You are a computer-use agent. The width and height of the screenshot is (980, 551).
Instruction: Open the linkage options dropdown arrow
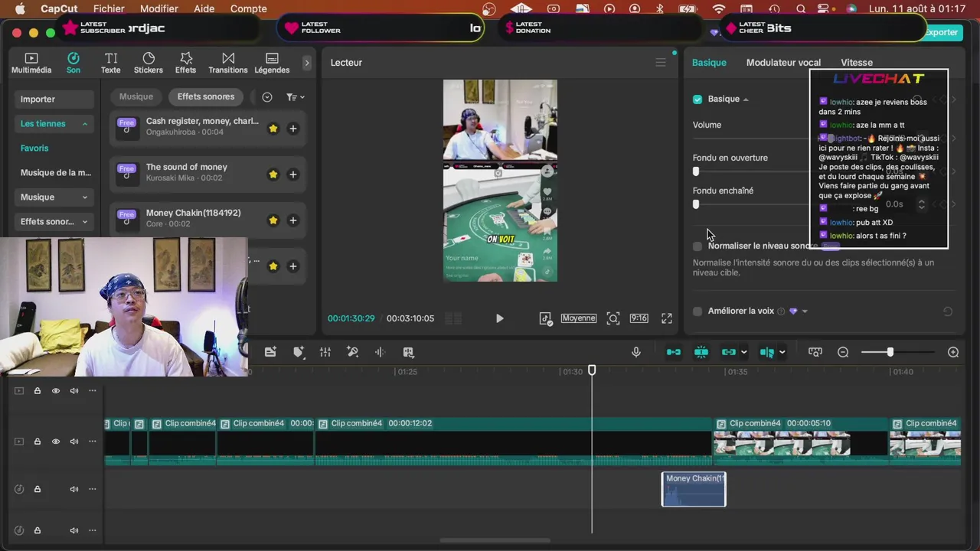point(743,352)
